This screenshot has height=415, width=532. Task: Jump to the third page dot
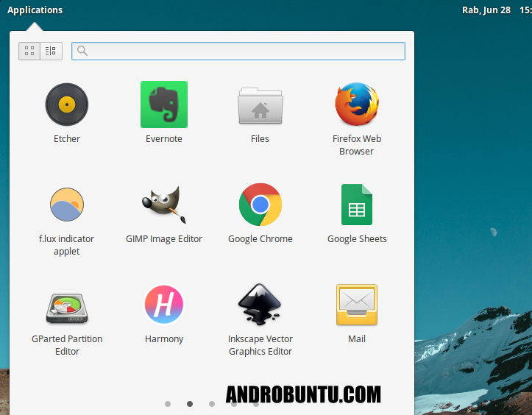click(x=212, y=404)
